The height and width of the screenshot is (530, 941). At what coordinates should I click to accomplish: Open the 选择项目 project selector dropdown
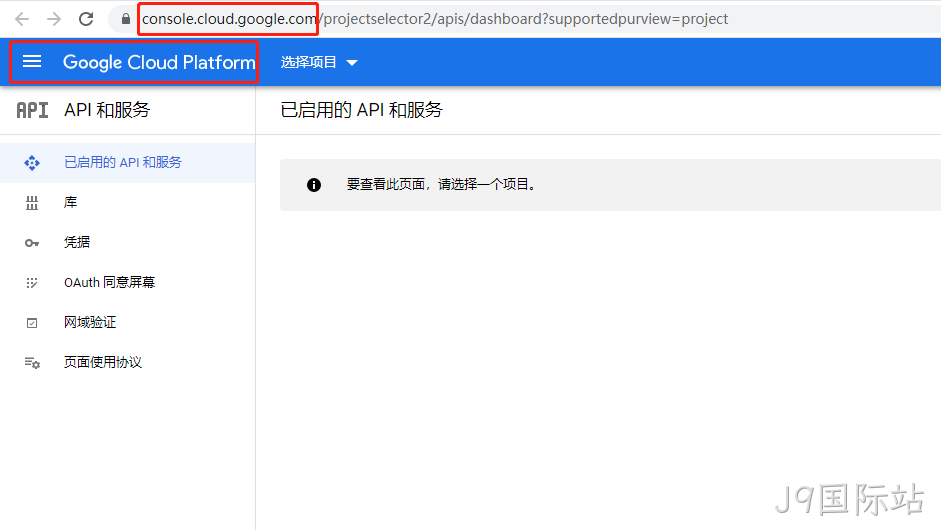(x=319, y=62)
